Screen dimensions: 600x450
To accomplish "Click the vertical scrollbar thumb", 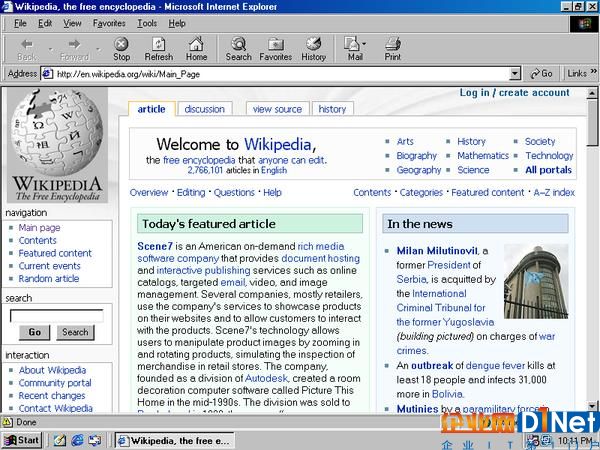I will pyautogui.click(x=592, y=122).
